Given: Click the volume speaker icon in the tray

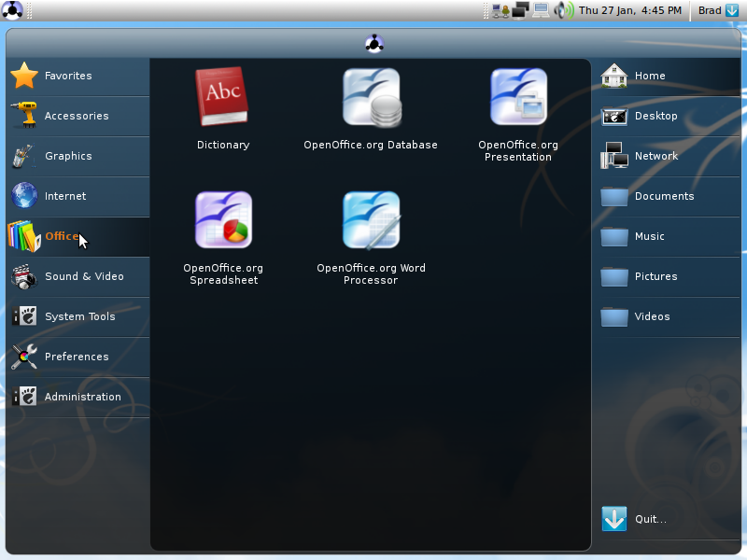Looking at the screenshot, I should pos(565,10).
